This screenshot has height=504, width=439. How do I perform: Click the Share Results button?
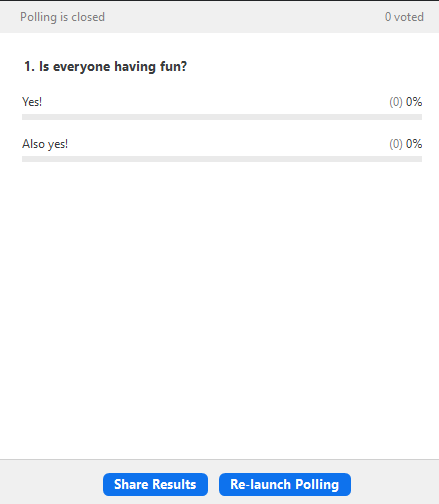155,484
